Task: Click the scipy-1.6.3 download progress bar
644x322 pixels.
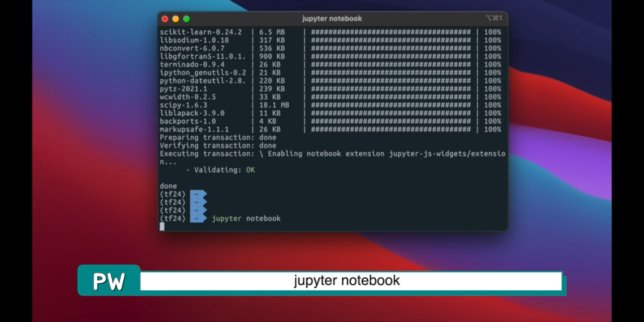Action: (391, 105)
